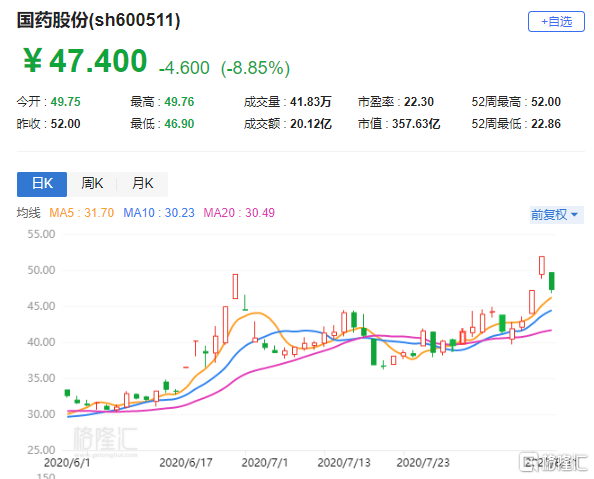Select the stock title 国药股份(sh600511)

98,20
